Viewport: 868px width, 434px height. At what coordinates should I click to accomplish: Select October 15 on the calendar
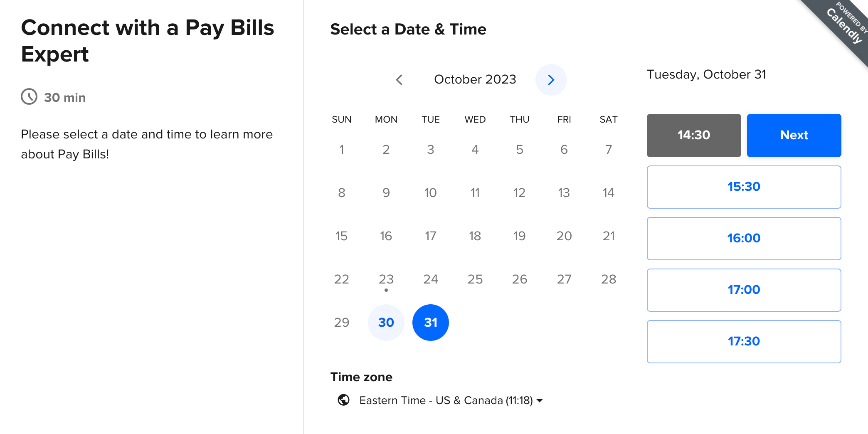[341, 236]
